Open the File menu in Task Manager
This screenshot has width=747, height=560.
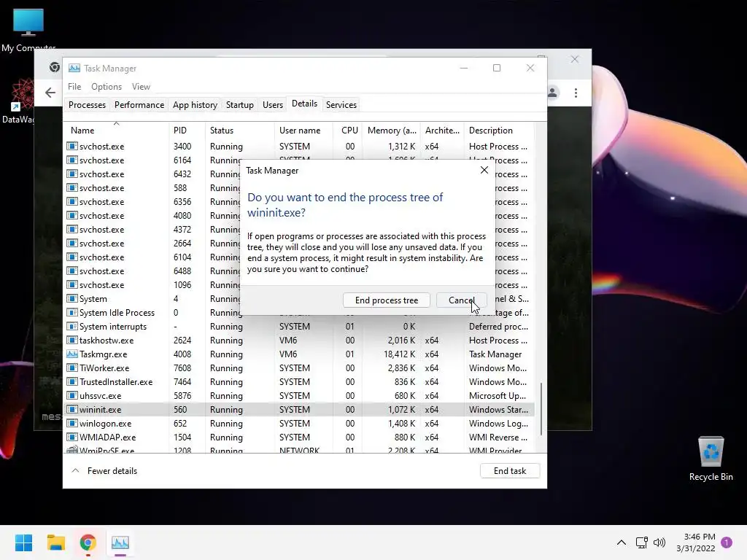coord(74,87)
